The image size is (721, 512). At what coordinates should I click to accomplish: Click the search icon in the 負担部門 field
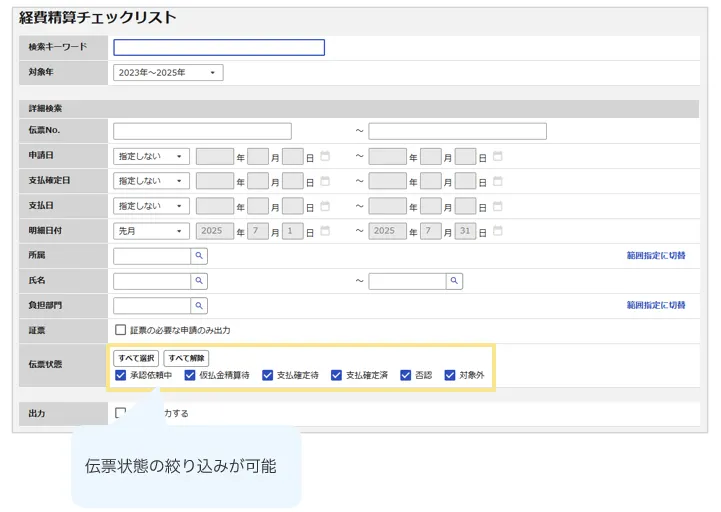pyautogui.click(x=199, y=305)
